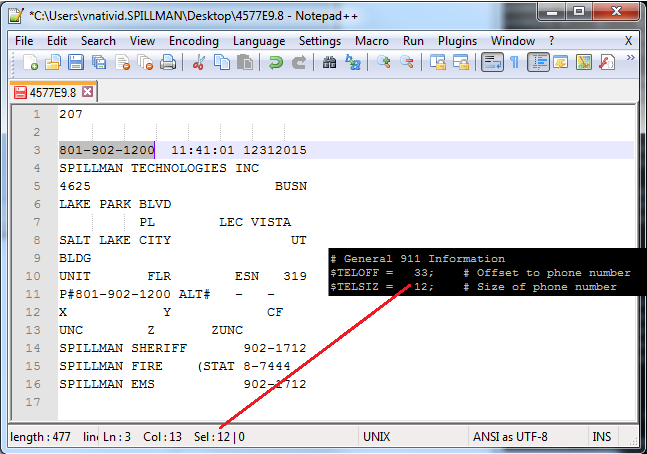The image size is (647, 454).
Task: Click the text SPILLMAN TECHNOLOGIES INC
Action: click(x=159, y=168)
